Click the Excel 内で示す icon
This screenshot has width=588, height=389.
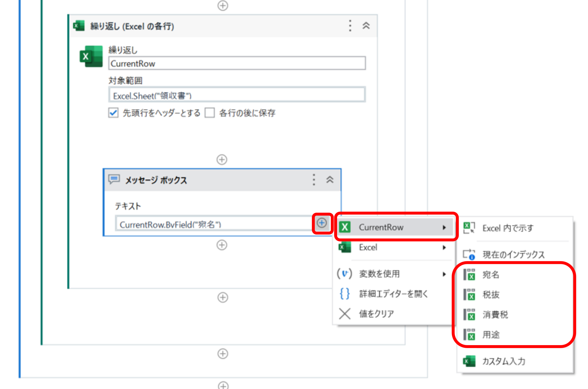click(470, 227)
